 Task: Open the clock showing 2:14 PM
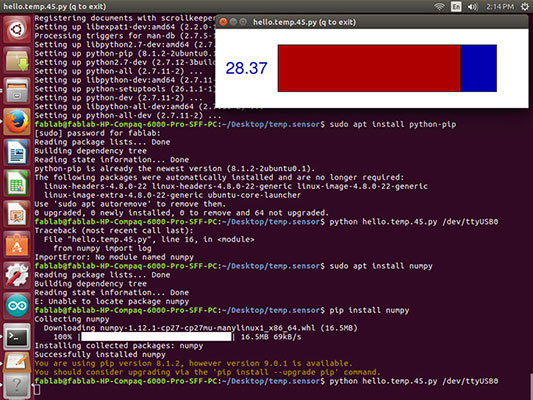coord(500,6)
